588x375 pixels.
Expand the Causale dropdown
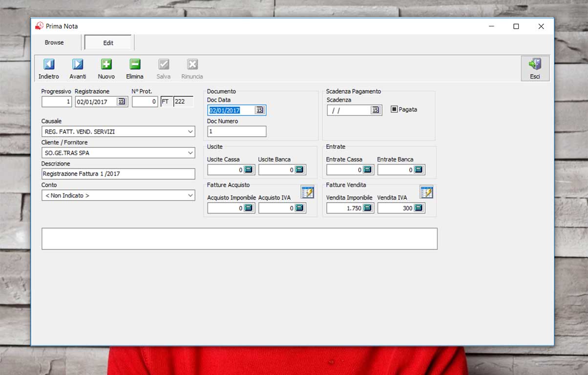(x=190, y=131)
